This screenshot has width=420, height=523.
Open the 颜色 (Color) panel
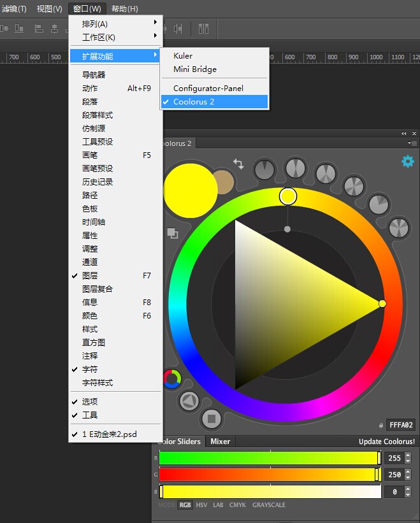tap(116, 315)
